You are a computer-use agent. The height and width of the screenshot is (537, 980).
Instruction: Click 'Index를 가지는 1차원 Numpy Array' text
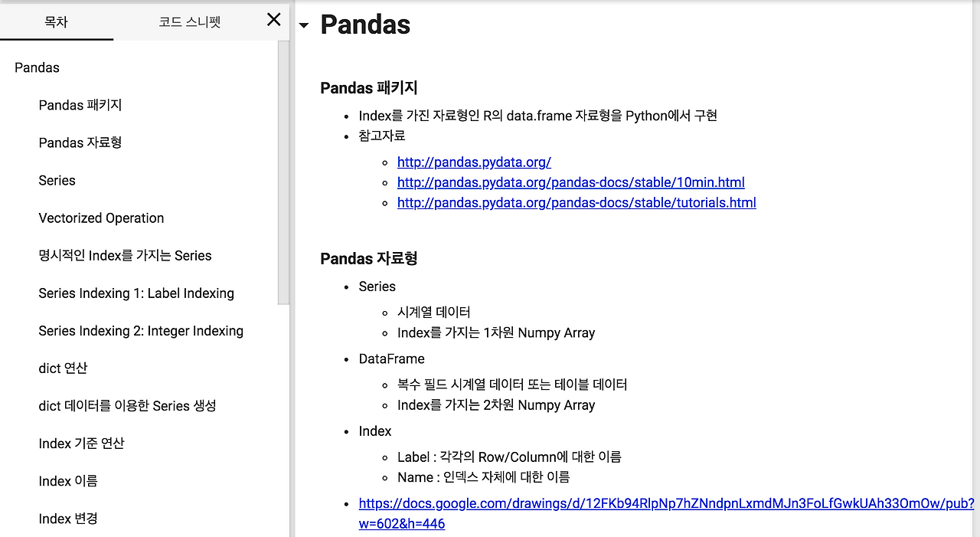click(x=496, y=332)
